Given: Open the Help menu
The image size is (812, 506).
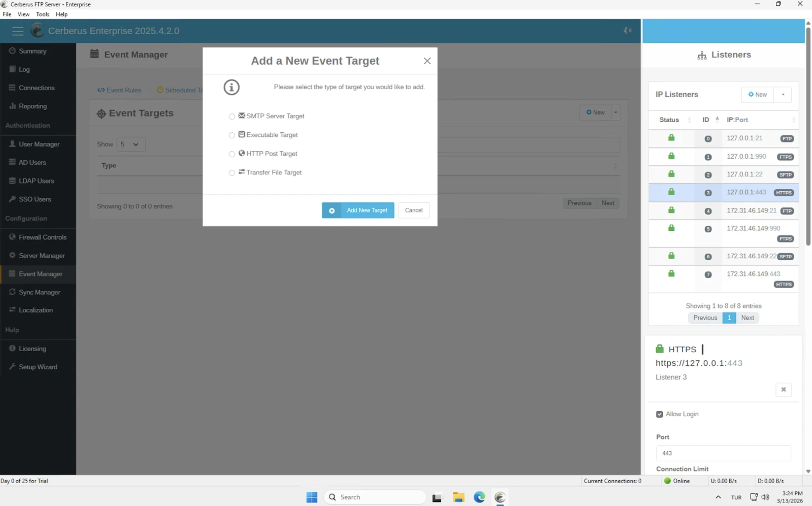Looking at the screenshot, I should (x=61, y=14).
